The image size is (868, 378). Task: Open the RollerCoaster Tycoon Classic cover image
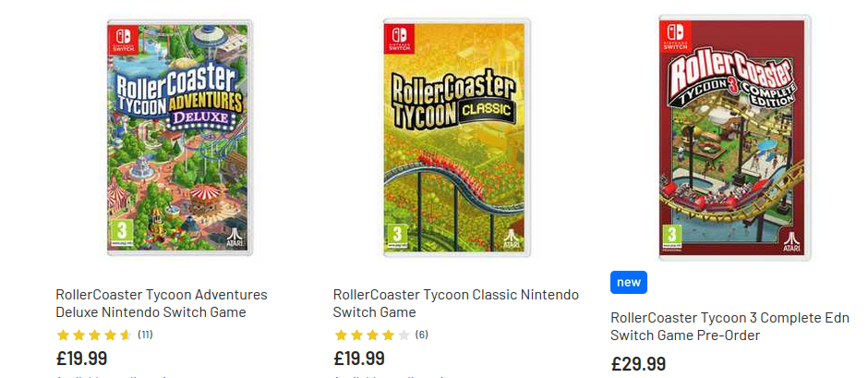[x=456, y=139]
